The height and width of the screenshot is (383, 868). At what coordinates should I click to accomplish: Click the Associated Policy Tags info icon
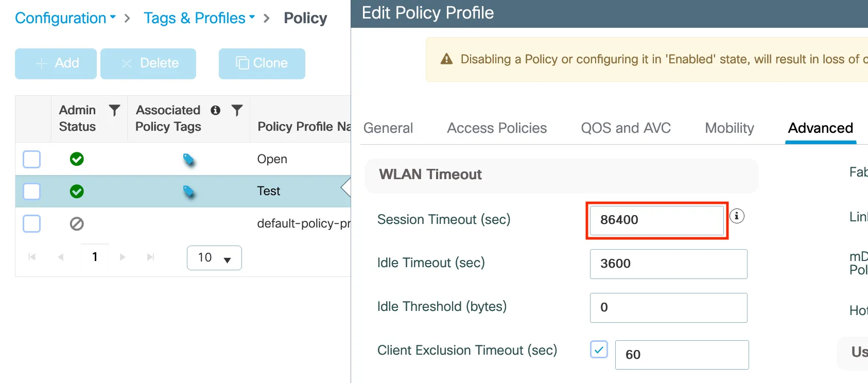216,110
